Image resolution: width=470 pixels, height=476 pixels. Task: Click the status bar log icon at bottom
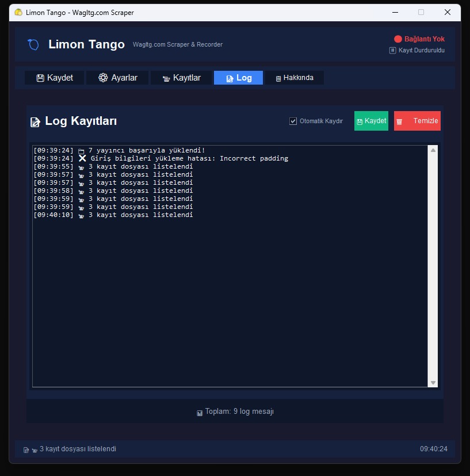(26, 450)
